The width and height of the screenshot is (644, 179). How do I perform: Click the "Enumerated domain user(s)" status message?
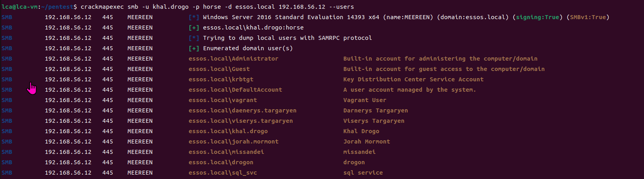coord(247,48)
